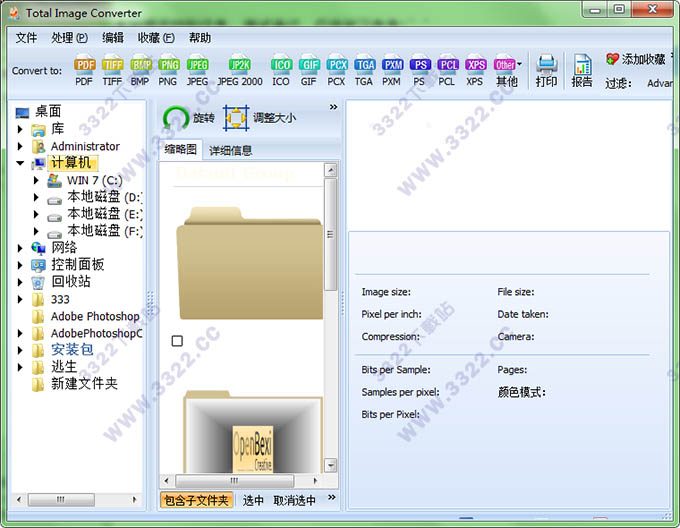
Task: Expand 本地磁盘 (E:) node arrow
Action: [x=36, y=214]
